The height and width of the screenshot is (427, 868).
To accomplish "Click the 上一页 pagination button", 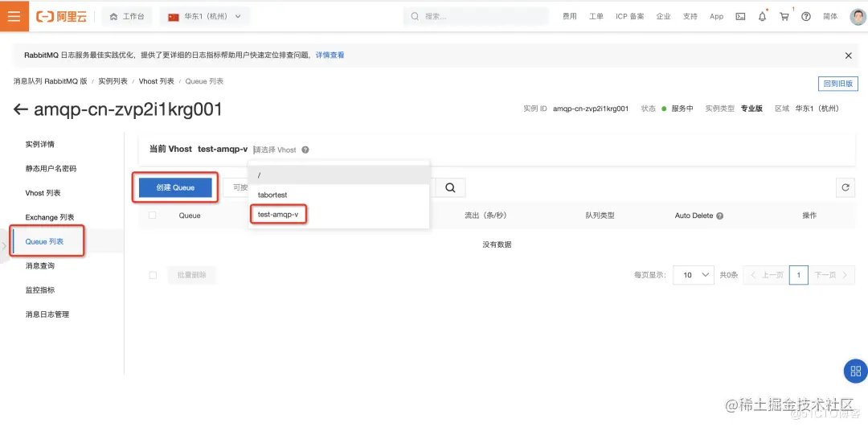I will (x=766, y=275).
